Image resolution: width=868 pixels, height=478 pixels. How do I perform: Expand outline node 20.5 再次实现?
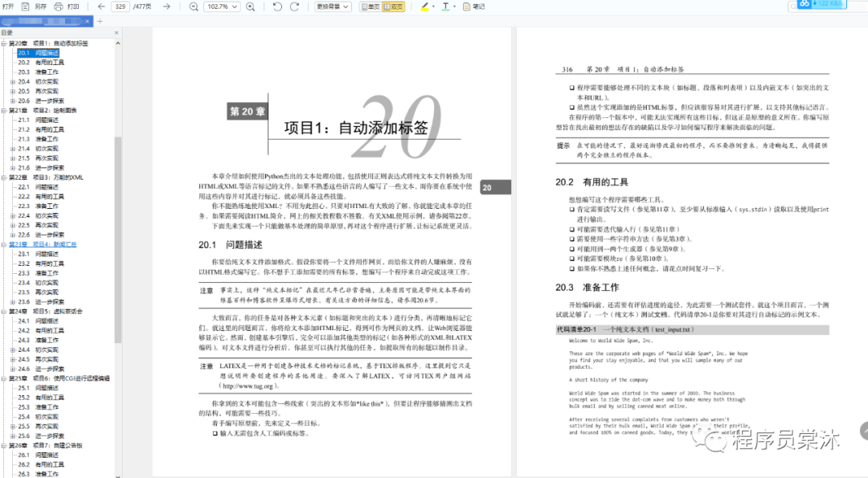click(13, 92)
